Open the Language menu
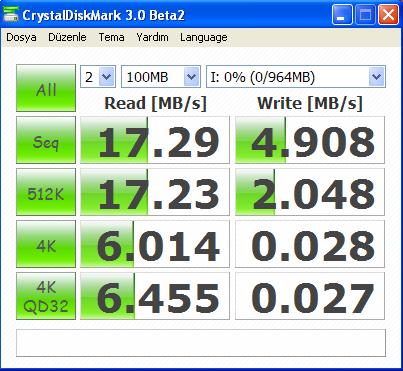This screenshot has width=403, height=371. tap(204, 37)
